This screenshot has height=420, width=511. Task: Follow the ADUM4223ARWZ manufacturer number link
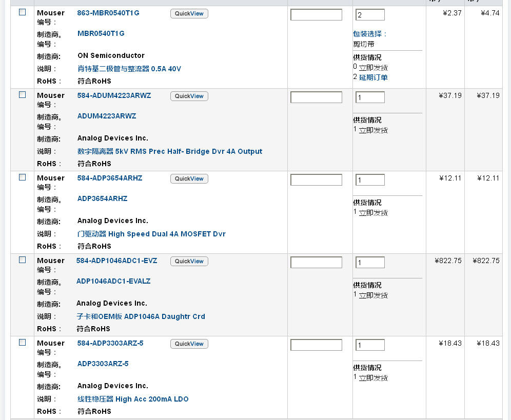107,116
